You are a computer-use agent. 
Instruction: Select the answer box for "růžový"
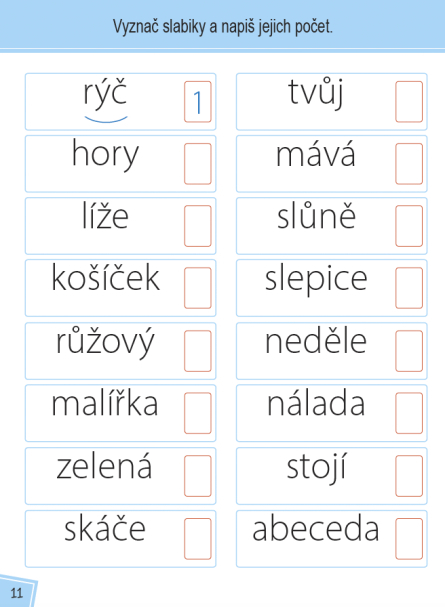click(x=198, y=351)
